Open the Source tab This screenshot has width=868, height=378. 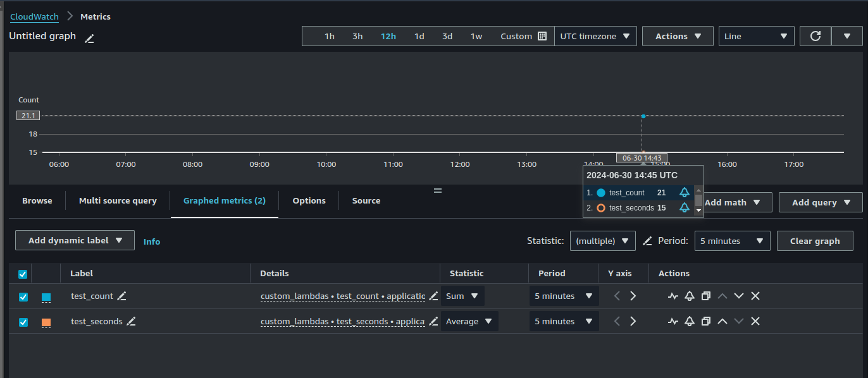(x=366, y=200)
